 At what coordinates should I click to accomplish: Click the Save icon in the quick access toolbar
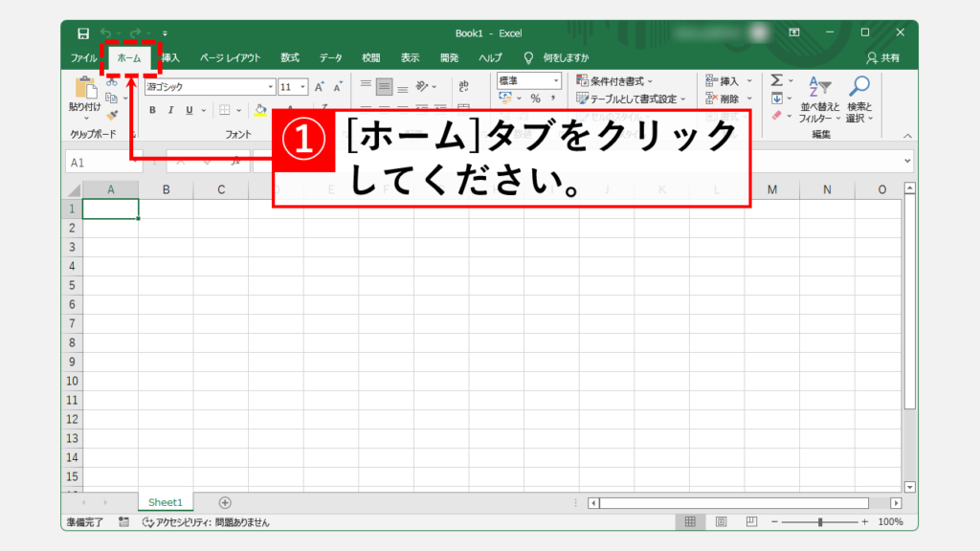coord(83,33)
